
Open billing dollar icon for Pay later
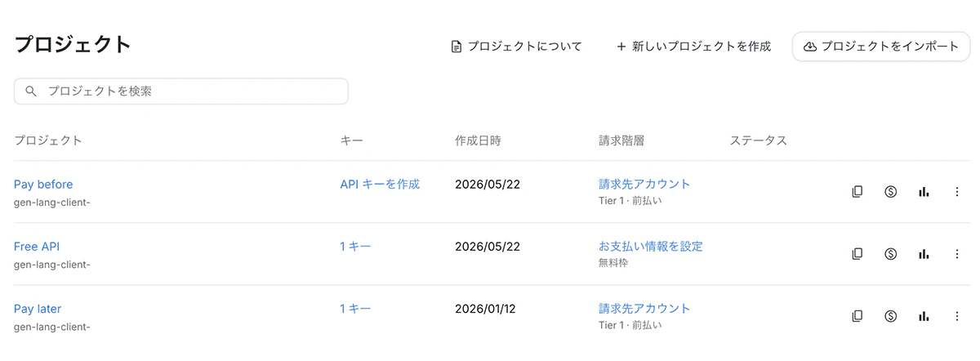[891, 316]
